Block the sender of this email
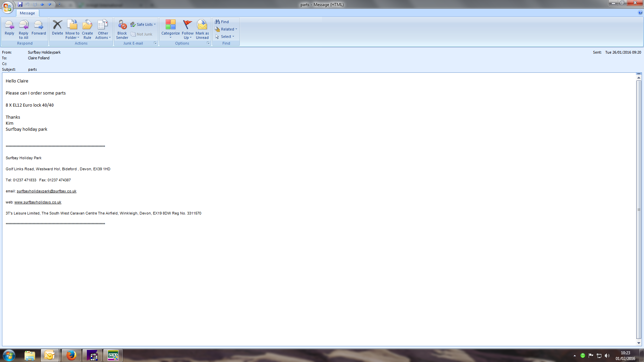This screenshot has width=644, height=362. coord(122,29)
